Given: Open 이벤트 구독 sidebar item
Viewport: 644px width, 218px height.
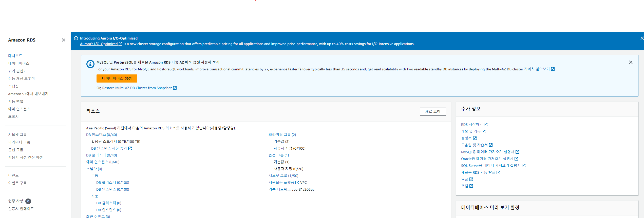Looking at the screenshot, I should [17, 183].
